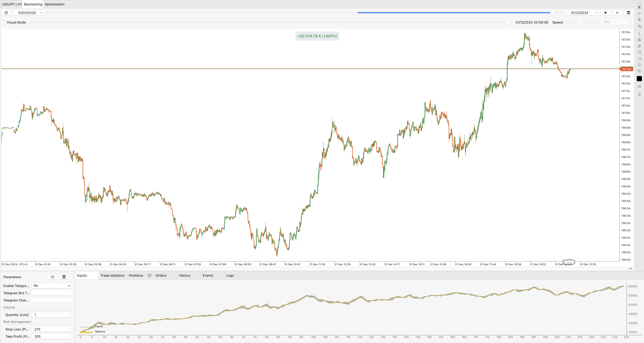Image resolution: width=644 pixels, height=343 pixels.
Task: Open the end date 31/12/2024 dropdown
Action: 596,13
